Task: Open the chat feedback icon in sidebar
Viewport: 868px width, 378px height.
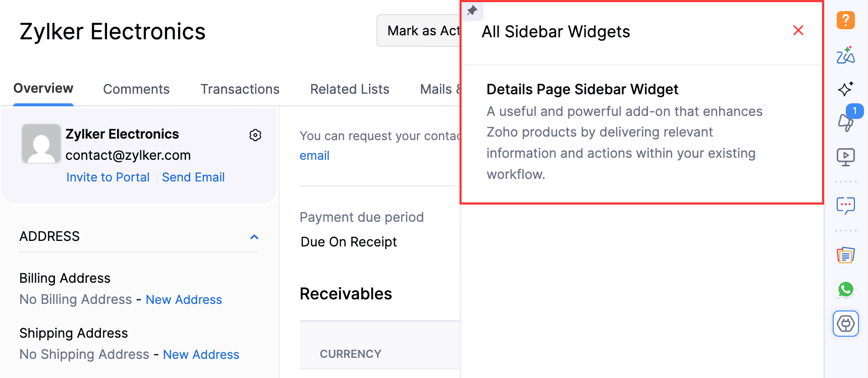Action: (846, 205)
